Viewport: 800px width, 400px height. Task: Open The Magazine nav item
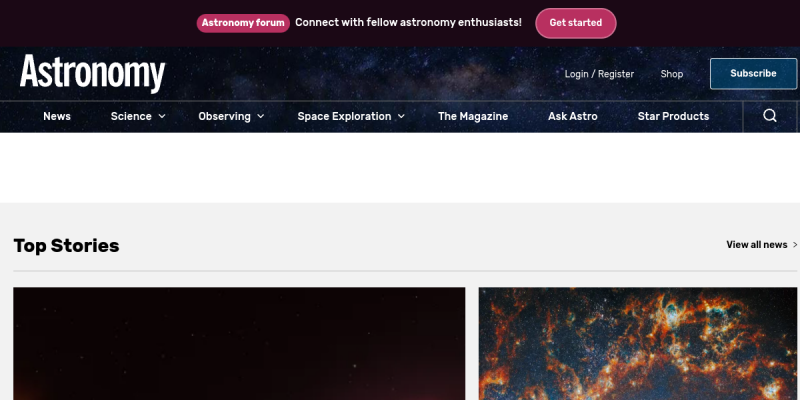[x=473, y=116]
